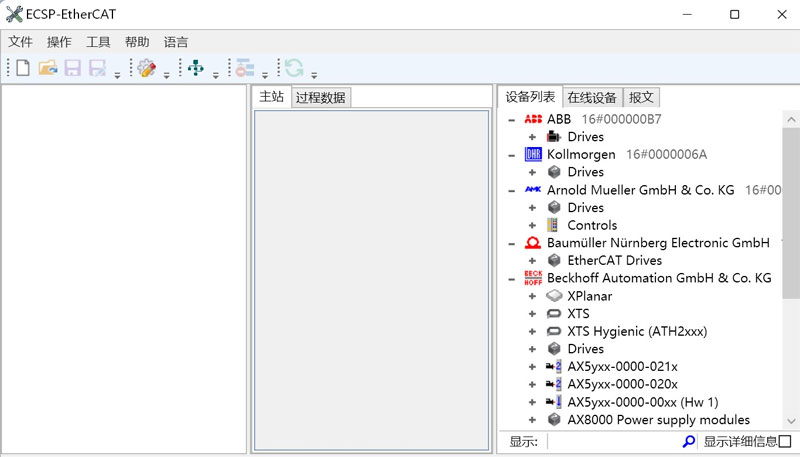Image resolution: width=800 pixels, height=457 pixels.
Task: Expand the XPlanar node
Action: 532,296
